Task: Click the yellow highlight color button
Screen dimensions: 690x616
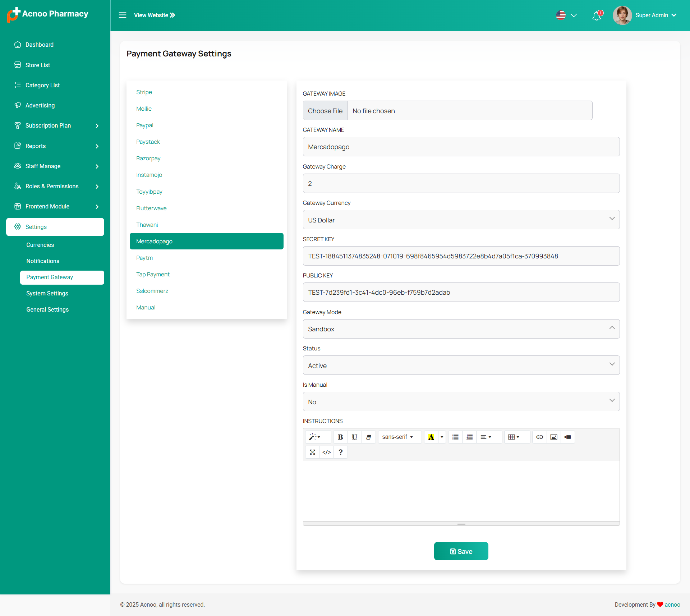Action: click(x=431, y=437)
